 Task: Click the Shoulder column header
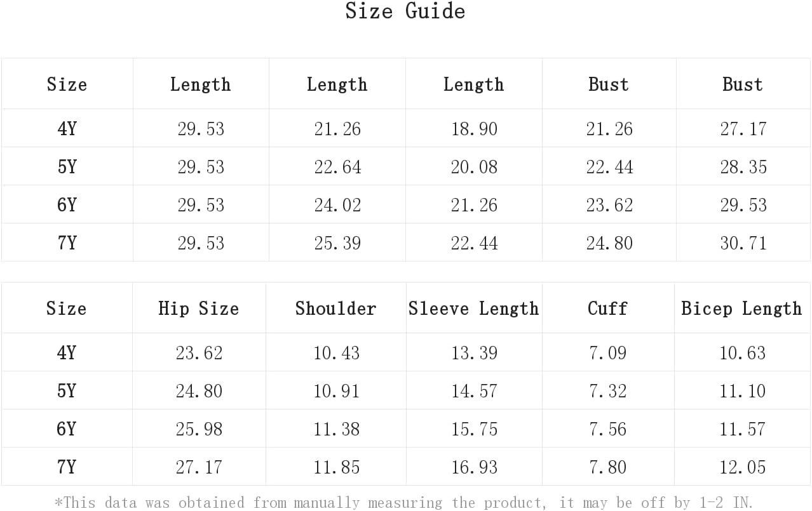(335, 309)
